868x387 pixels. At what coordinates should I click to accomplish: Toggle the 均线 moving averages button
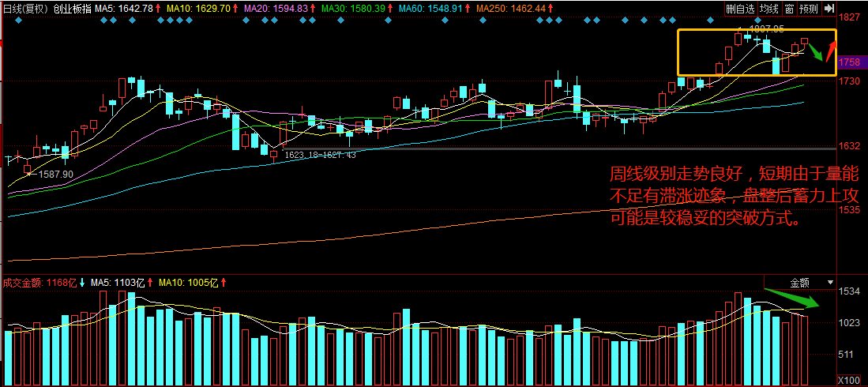point(768,9)
